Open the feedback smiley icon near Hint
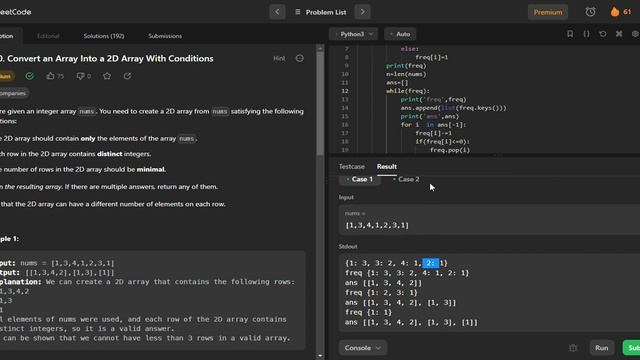 (x=300, y=58)
